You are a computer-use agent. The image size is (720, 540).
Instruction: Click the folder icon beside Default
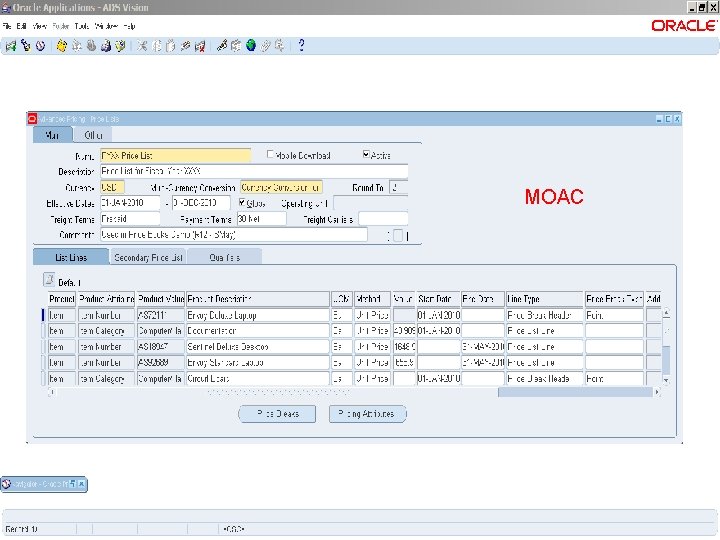coord(49,279)
